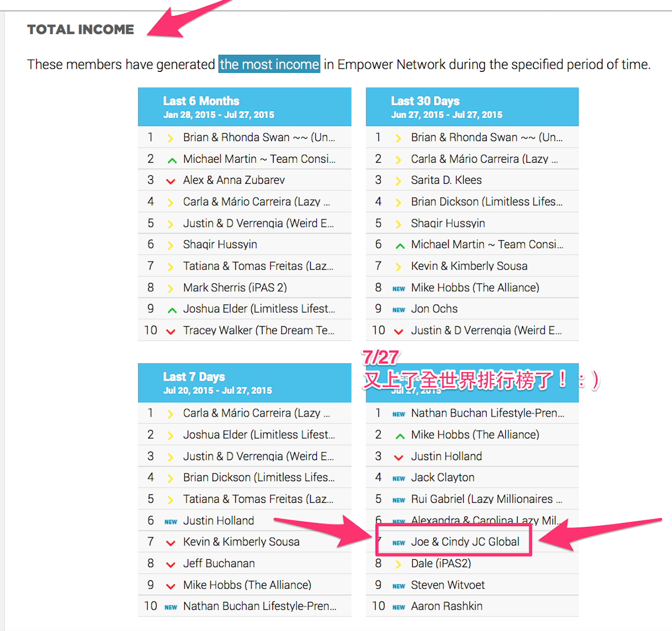Click NEW badge beside Jack Clayton
This screenshot has width=672, height=631.
click(399, 478)
